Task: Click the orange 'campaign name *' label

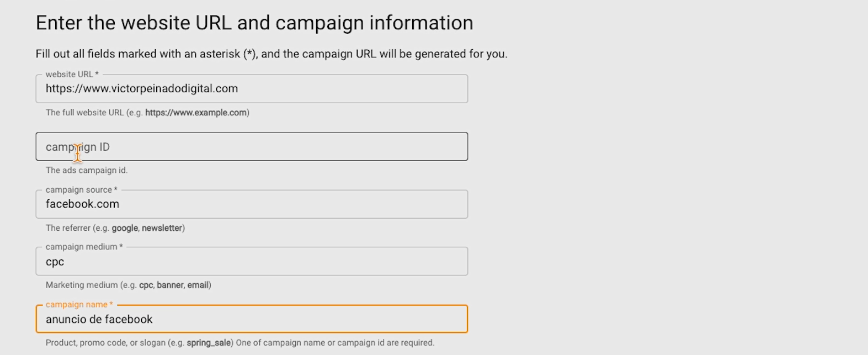Action: [79, 304]
